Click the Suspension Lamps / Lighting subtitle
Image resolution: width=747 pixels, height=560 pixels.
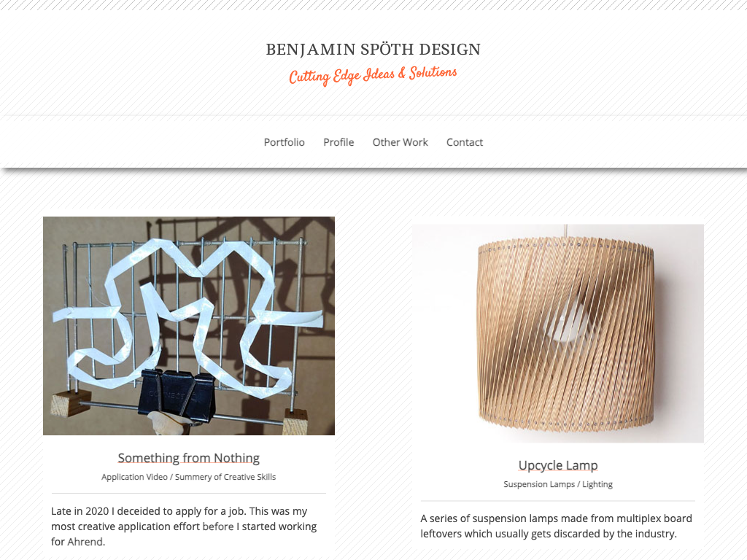[558, 484]
